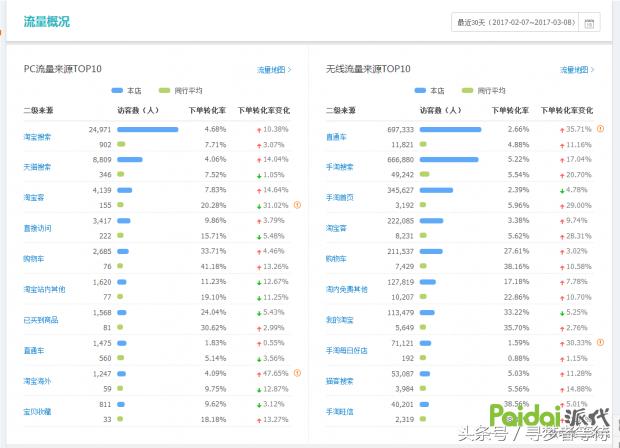This screenshot has height=448, width=620.
Task: Select the 无线流量来源TOP10 panel title
Action: pos(368,69)
